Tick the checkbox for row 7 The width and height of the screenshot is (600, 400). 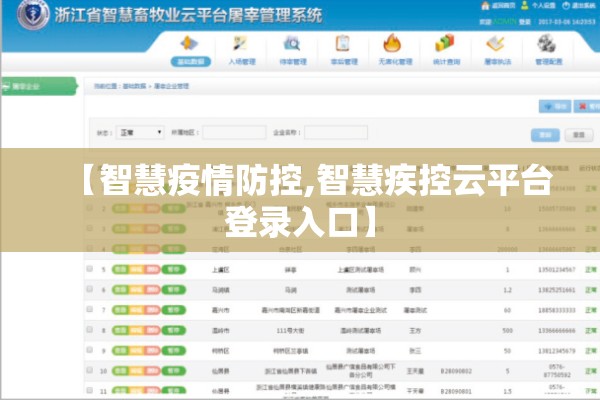click(x=90, y=309)
